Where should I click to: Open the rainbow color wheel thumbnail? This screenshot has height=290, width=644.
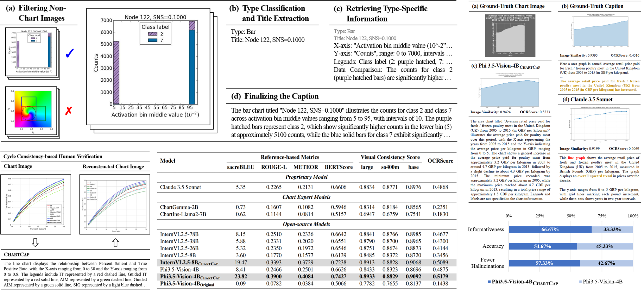coord(31,111)
